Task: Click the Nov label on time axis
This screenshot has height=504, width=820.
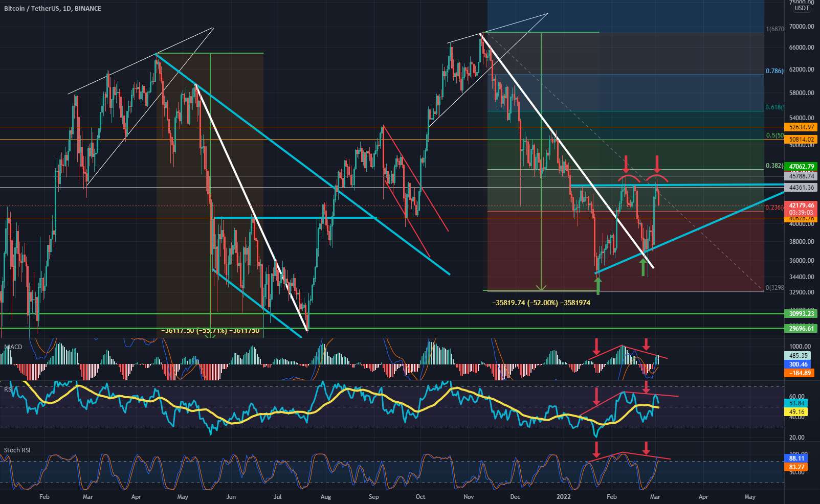Action: click(x=469, y=496)
